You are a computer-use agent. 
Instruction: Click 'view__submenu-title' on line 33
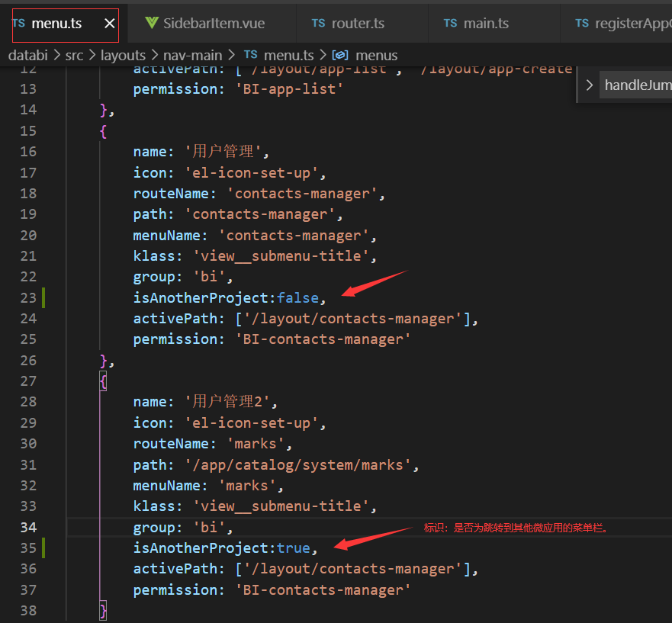281,506
